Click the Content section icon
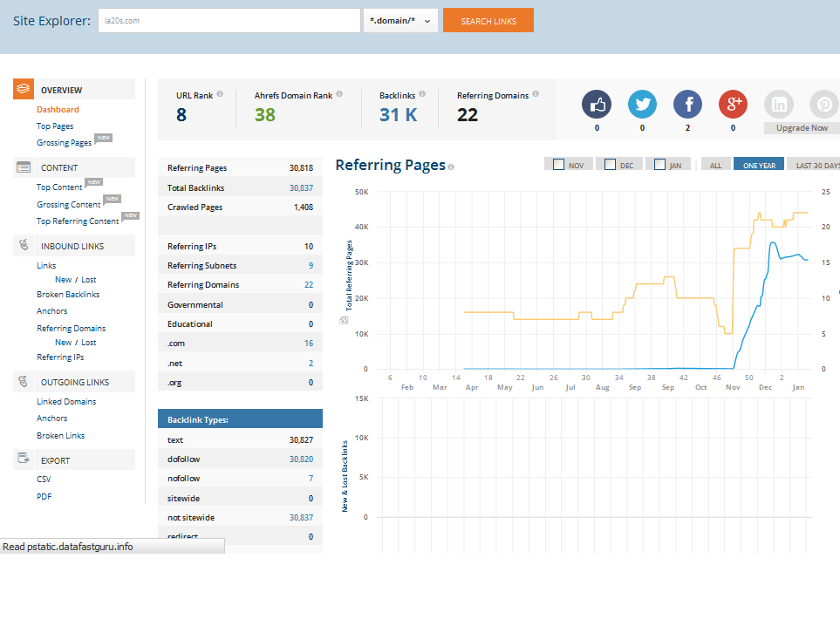This screenshot has width=840, height=626. [23, 167]
